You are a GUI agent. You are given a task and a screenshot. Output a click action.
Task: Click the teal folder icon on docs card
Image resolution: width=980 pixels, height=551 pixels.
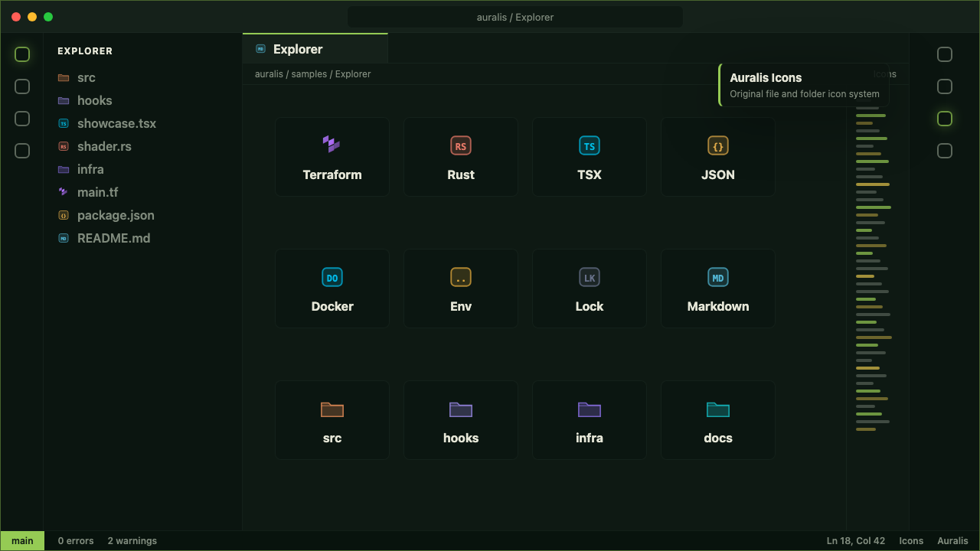pyautogui.click(x=718, y=409)
